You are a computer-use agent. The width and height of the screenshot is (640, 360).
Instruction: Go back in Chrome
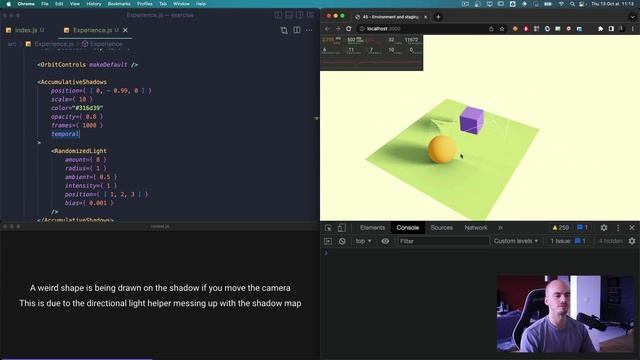point(327,29)
